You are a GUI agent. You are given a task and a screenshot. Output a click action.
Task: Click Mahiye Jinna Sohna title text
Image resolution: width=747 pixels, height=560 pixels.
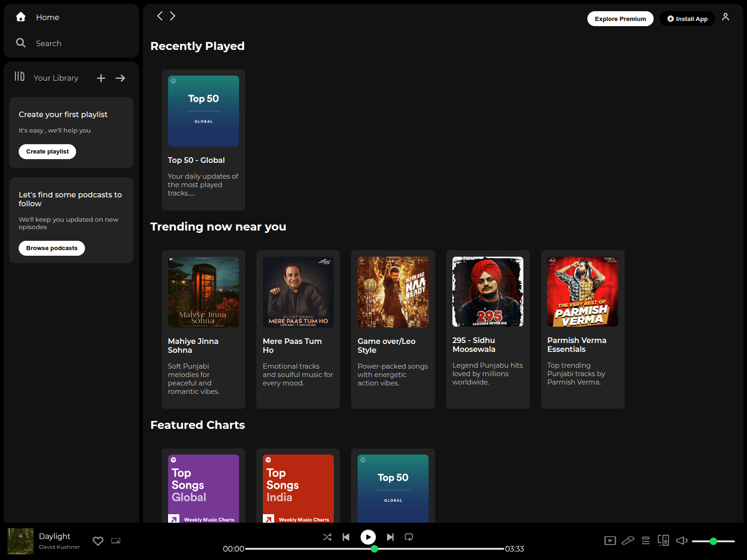click(193, 346)
